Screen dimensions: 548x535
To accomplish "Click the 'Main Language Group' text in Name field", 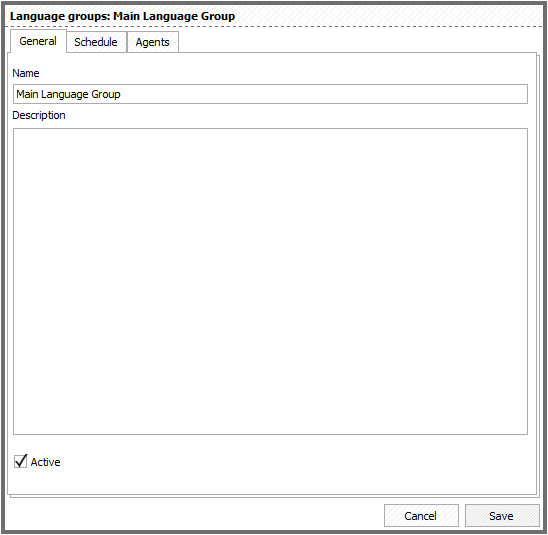I will point(68,94).
